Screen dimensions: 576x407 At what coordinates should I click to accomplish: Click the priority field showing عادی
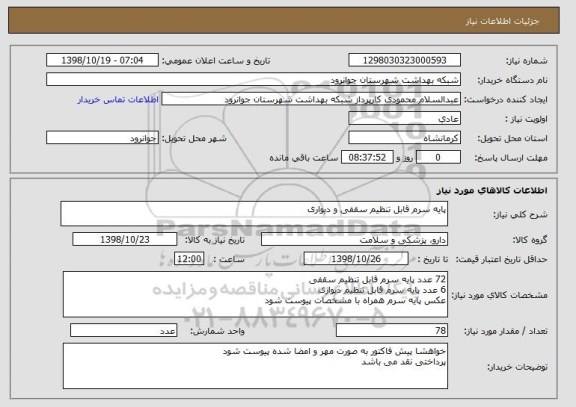404,119
